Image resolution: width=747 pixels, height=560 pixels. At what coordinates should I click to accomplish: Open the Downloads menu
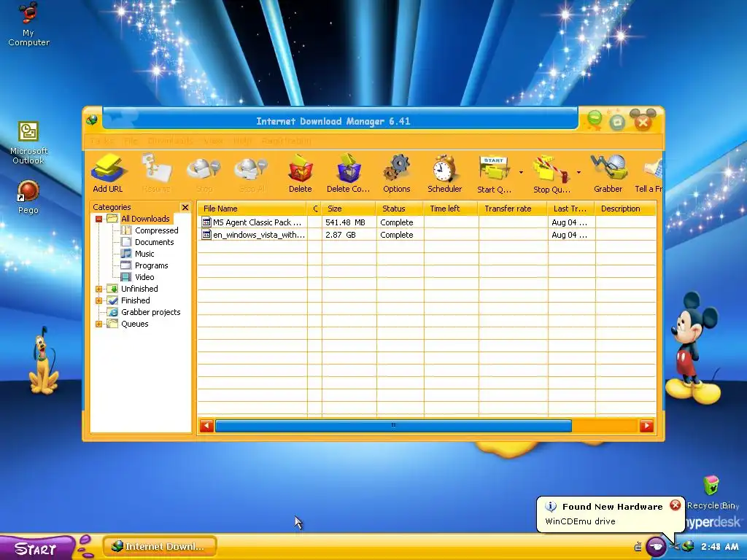tap(170, 141)
